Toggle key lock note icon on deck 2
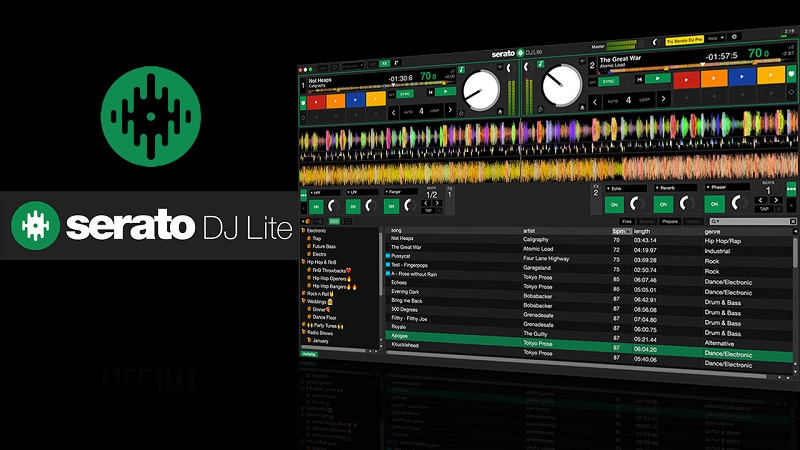This screenshot has width=800, height=450. tap(540, 64)
